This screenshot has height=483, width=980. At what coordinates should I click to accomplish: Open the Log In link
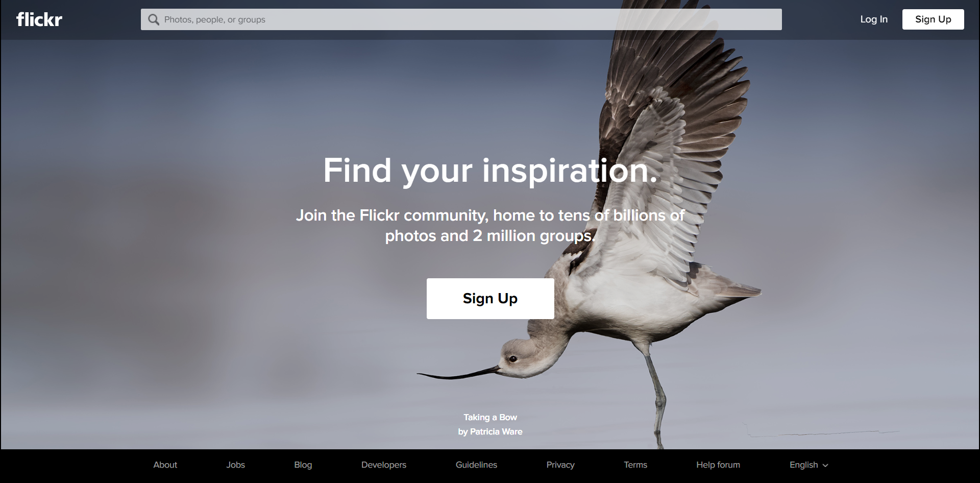874,19
